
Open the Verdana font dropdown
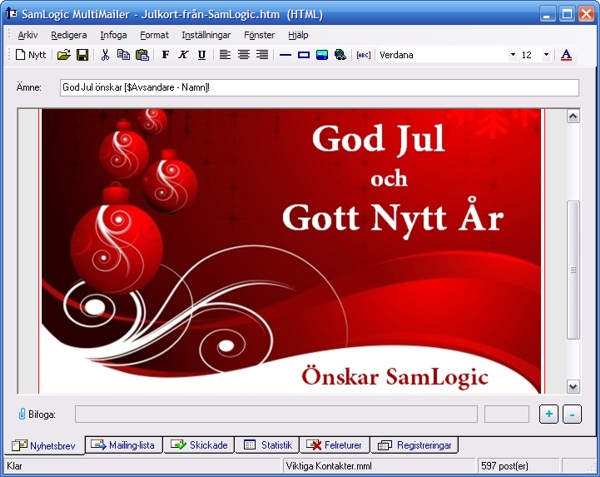coord(513,55)
